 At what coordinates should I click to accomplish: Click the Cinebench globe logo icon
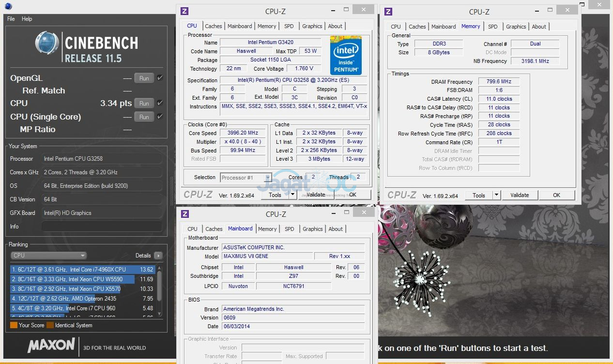click(47, 43)
